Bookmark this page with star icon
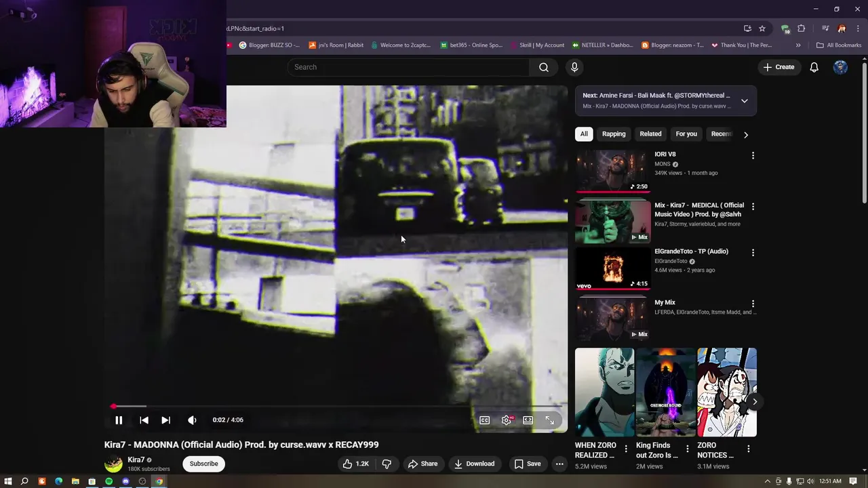Image resolution: width=868 pixels, height=488 pixels. tap(762, 28)
